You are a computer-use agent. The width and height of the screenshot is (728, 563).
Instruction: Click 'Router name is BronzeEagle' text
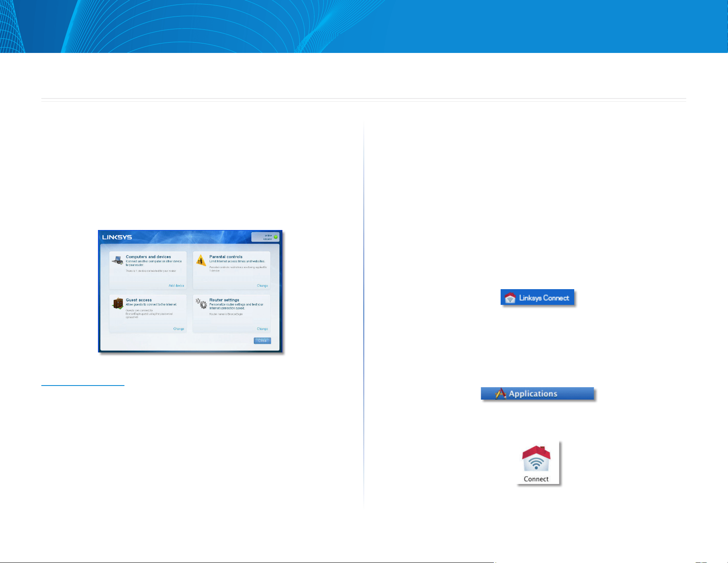coord(226,314)
